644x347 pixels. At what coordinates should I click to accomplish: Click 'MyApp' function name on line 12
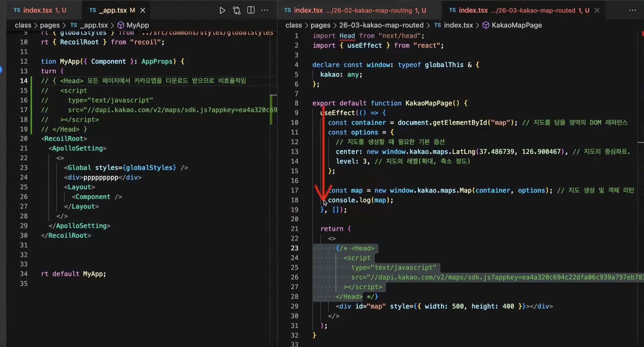[69, 61]
